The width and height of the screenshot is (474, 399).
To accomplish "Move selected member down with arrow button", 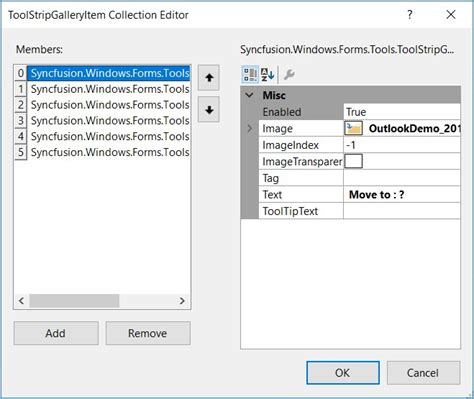I will tap(209, 109).
